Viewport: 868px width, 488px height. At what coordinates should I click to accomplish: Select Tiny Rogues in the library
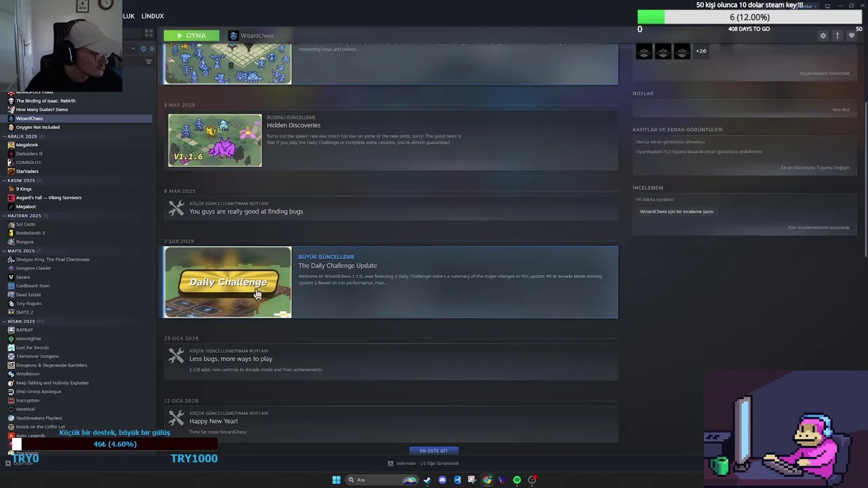pos(28,304)
